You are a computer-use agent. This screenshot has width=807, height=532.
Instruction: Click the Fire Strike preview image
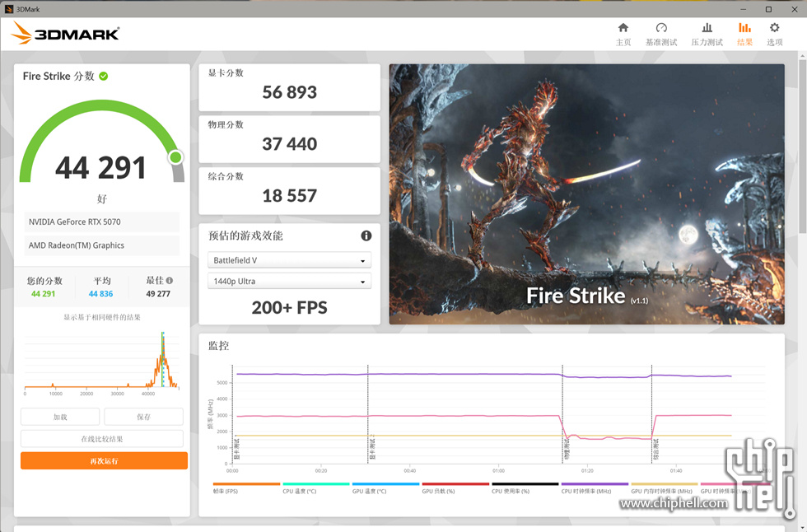click(586, 194)
